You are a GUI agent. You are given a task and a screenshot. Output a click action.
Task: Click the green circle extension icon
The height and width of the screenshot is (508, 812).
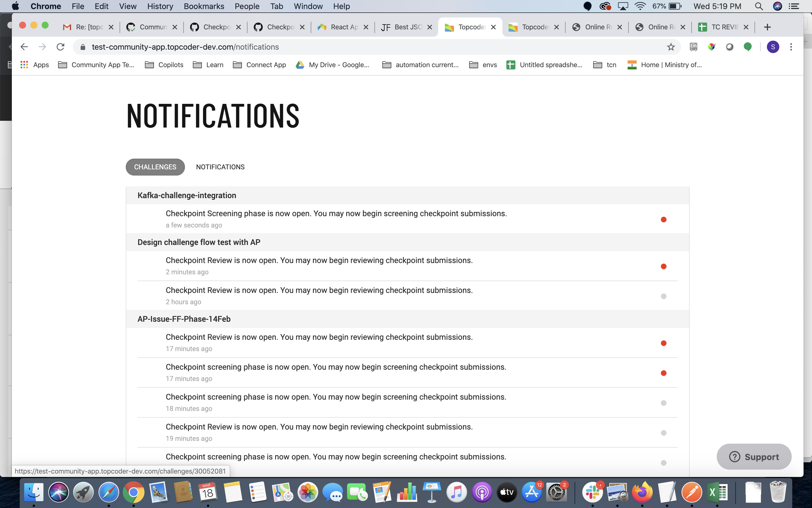pos(748,47)
